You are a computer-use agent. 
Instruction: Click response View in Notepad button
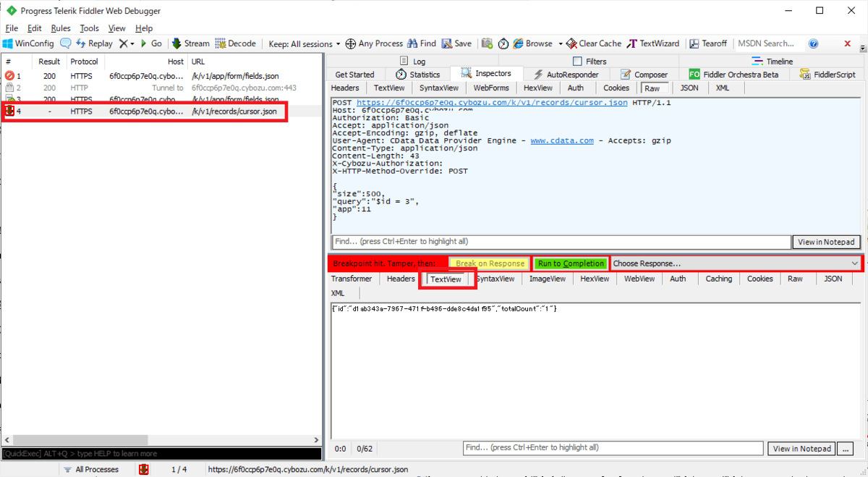(x=801, y=449)
